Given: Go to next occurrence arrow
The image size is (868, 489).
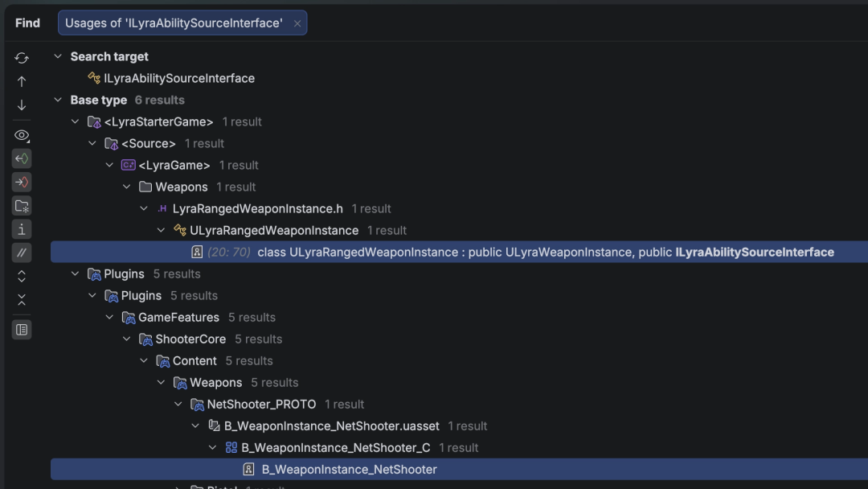Looking at the screenshot, I should pos(22,105).
